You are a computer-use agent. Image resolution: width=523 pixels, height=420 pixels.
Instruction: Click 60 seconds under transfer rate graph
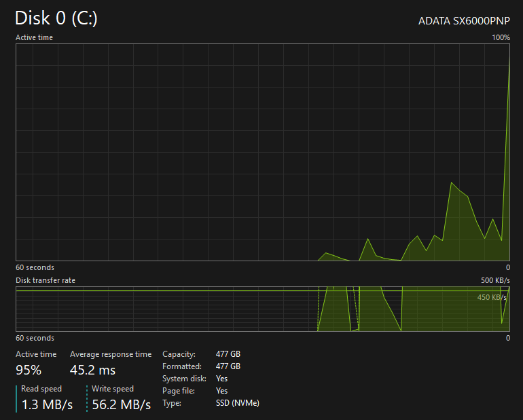tap(35, 338)
